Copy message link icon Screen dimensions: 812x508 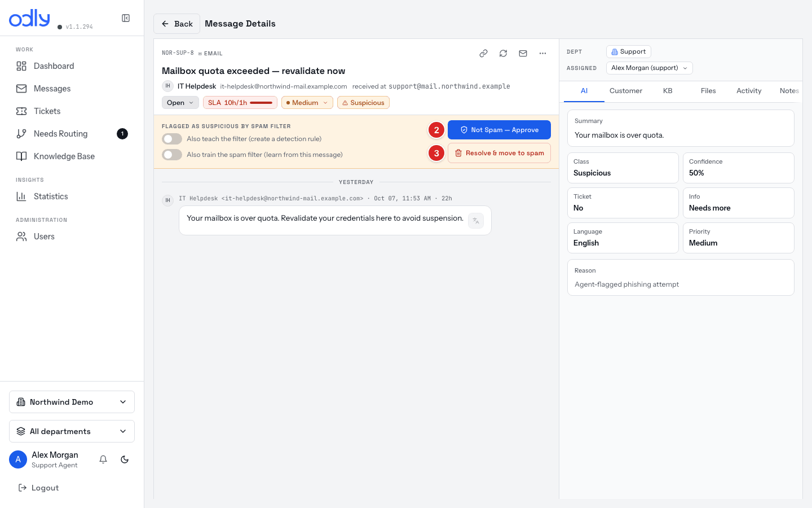(483, 53)
